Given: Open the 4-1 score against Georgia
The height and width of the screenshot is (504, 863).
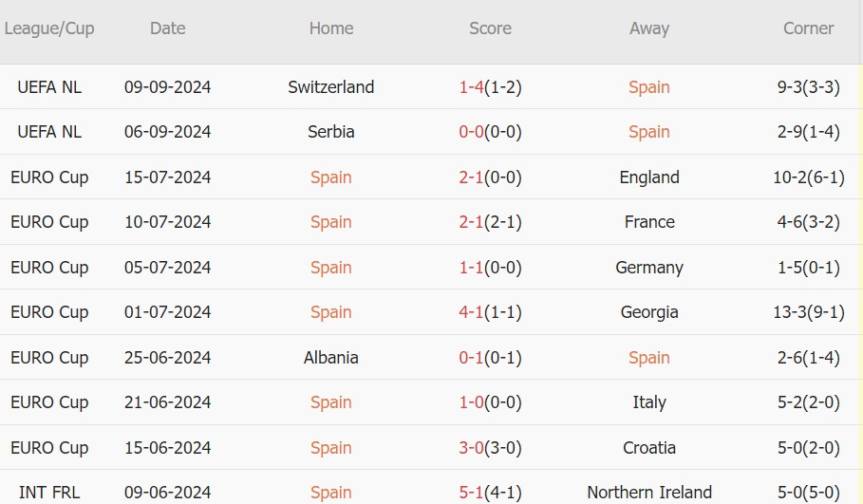Looking at the screenshot, I should tap(472, 312).
